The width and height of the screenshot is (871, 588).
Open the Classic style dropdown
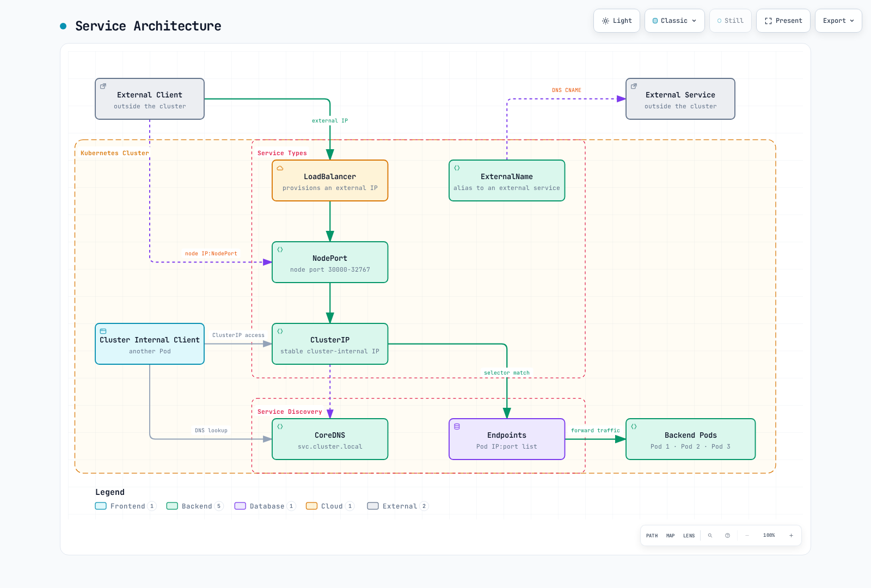point(674,21)
